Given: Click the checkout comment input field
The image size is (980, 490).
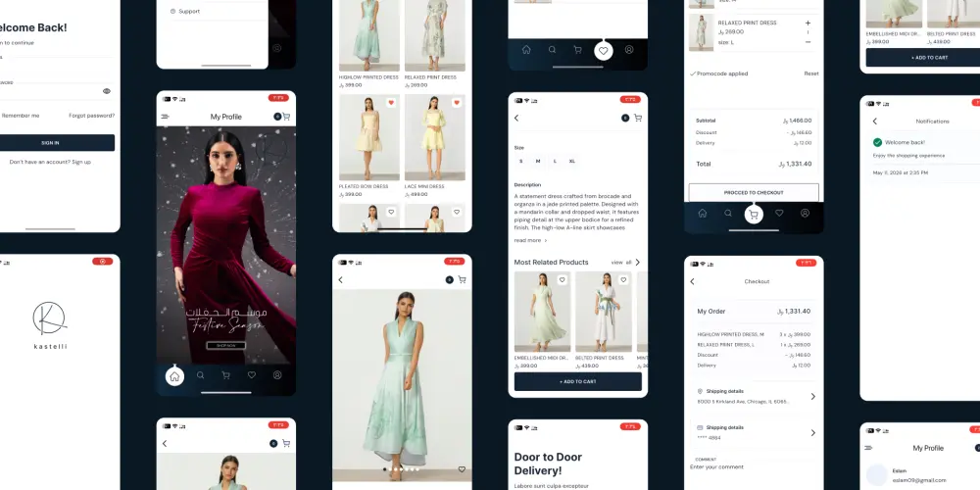Looking at the screenshot, I should (755, 466).
